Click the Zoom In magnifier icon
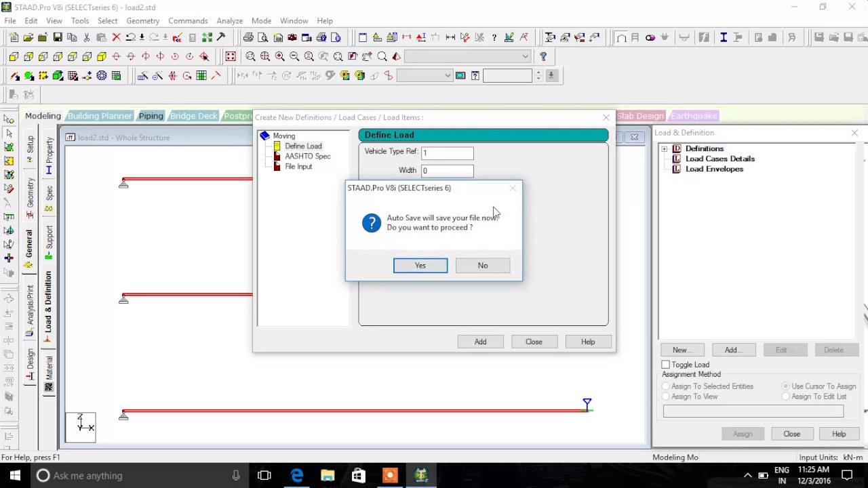This screenshot has width=868, height=488. pos(279,57)
